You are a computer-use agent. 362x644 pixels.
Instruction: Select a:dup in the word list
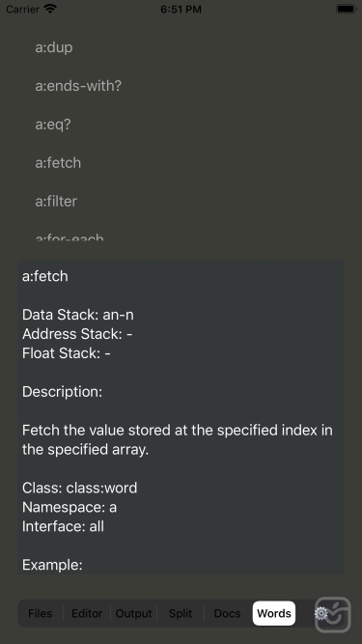(54, 47)
